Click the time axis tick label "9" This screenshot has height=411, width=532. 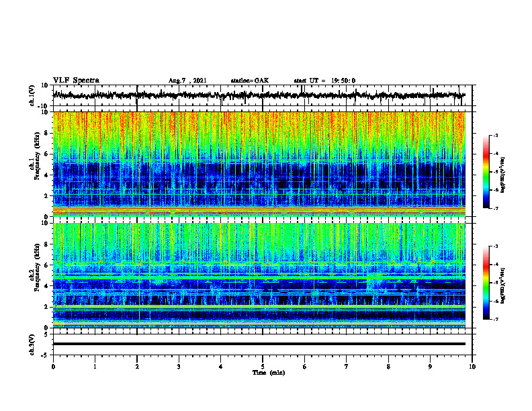(430, 367)
